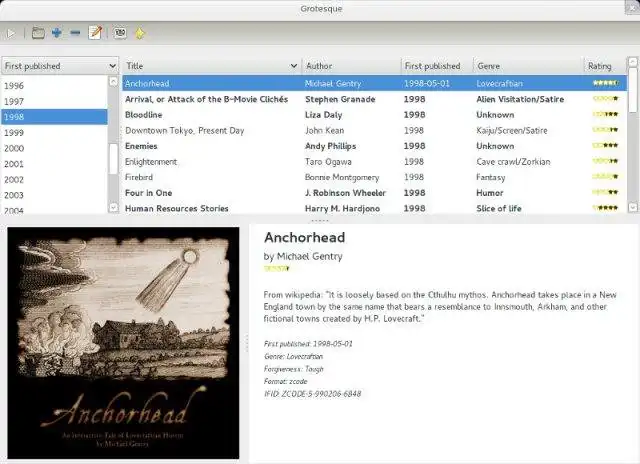Screen dimensions: 640x464
Task: Click author Stephen Granade cell
Action: coord(340,99)
